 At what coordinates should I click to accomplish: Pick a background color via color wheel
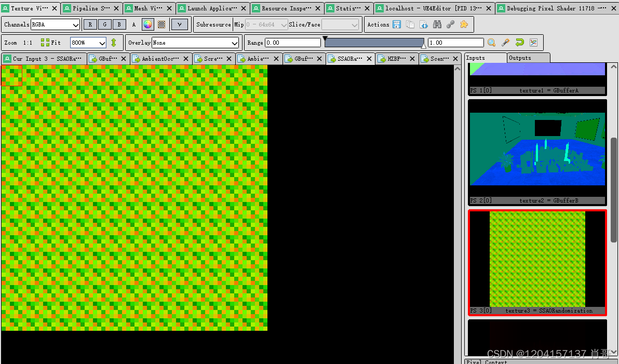pos(147,24)
